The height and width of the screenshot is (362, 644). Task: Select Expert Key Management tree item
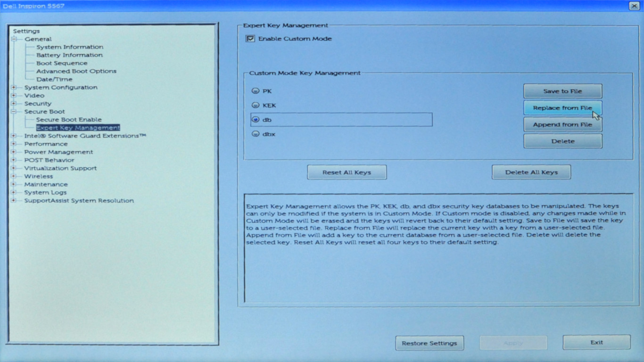pos(78,128)
